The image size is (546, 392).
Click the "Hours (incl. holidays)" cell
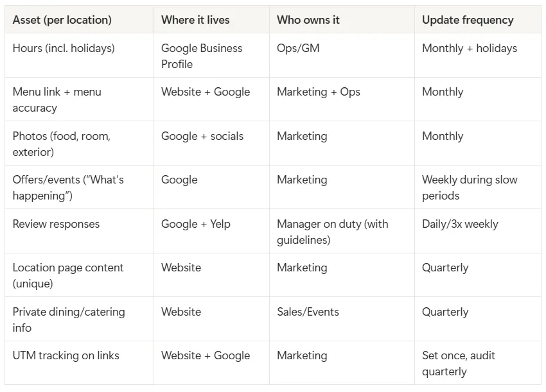(x=64, y=48)
